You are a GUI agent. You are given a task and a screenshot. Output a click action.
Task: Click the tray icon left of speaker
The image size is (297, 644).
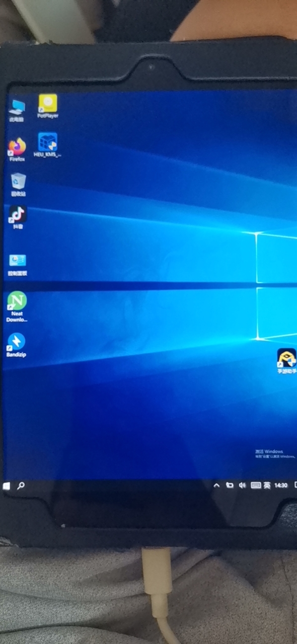(230, 486)
